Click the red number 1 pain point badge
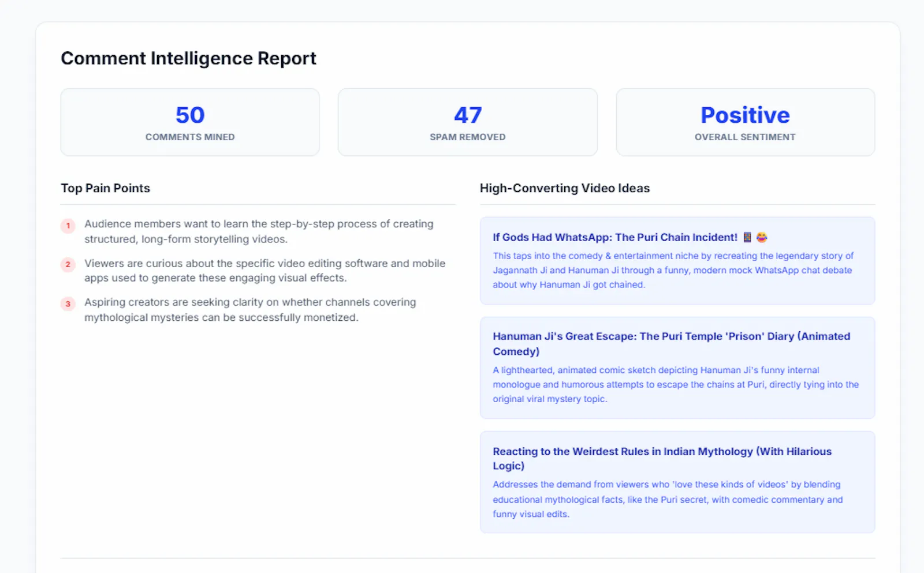 click(x=68, y=226)
